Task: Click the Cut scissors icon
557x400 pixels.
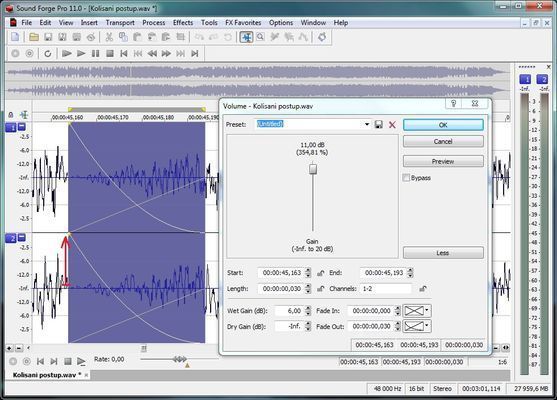Action: 109,37
